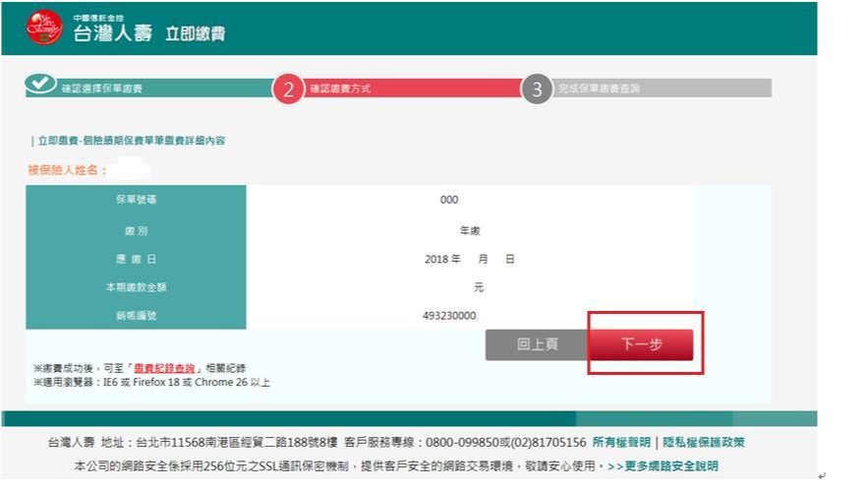
Task: Open the 繳費紀錄查詢 link
Action: pos(164,368)
